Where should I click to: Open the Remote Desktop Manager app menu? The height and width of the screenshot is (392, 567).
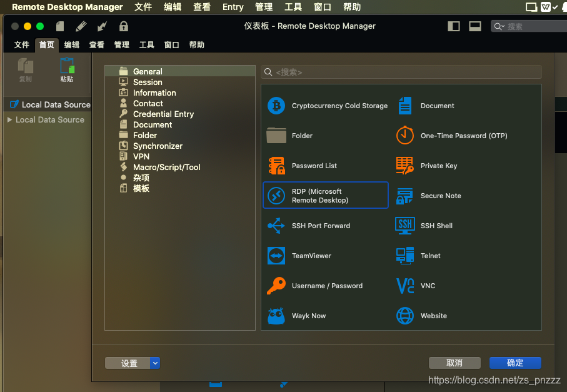click(x=68, y=7)
